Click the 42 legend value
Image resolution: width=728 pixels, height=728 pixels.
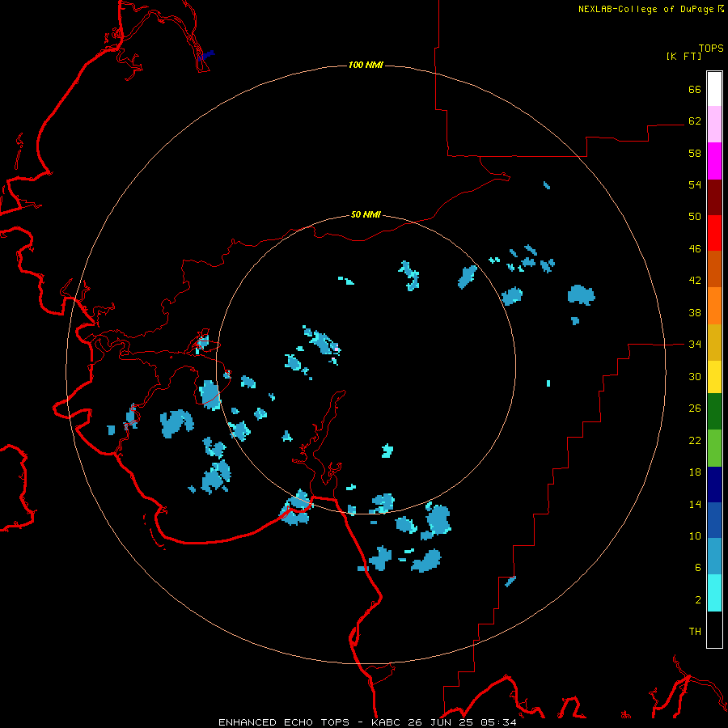tap(695, 281)
